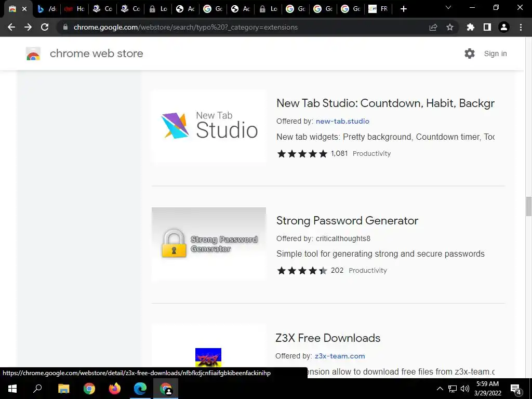
Task: Click the Strong Password Generator lock thumbnail
Action: click(x=209, y=244)
